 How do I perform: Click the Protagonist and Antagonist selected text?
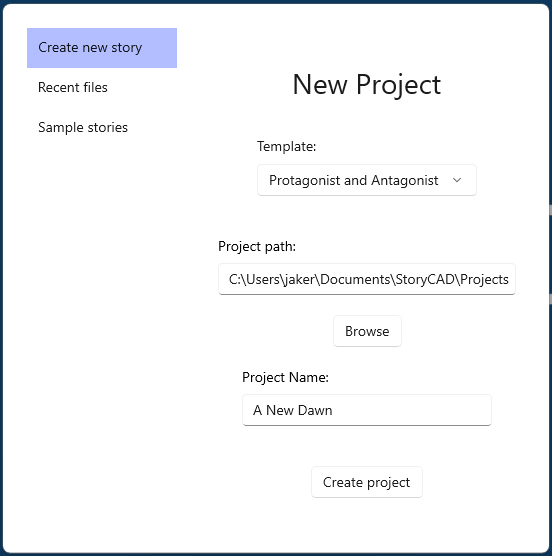point(353,180)
